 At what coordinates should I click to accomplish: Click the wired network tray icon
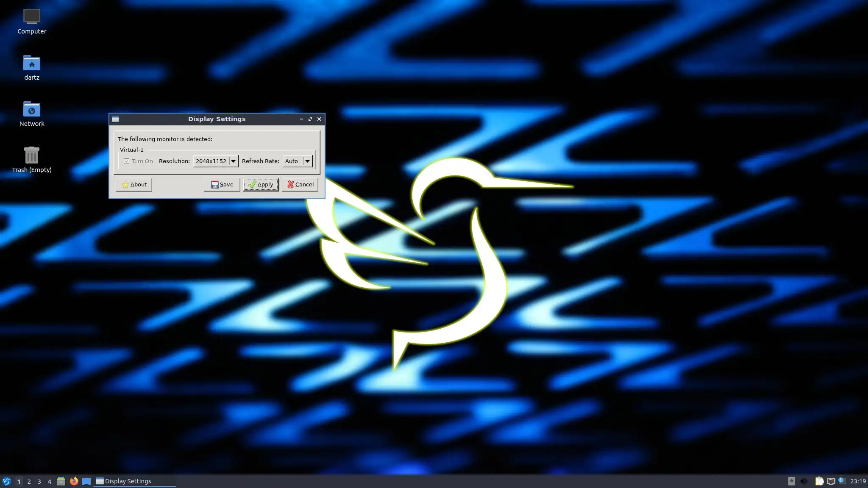pos(831,481)
